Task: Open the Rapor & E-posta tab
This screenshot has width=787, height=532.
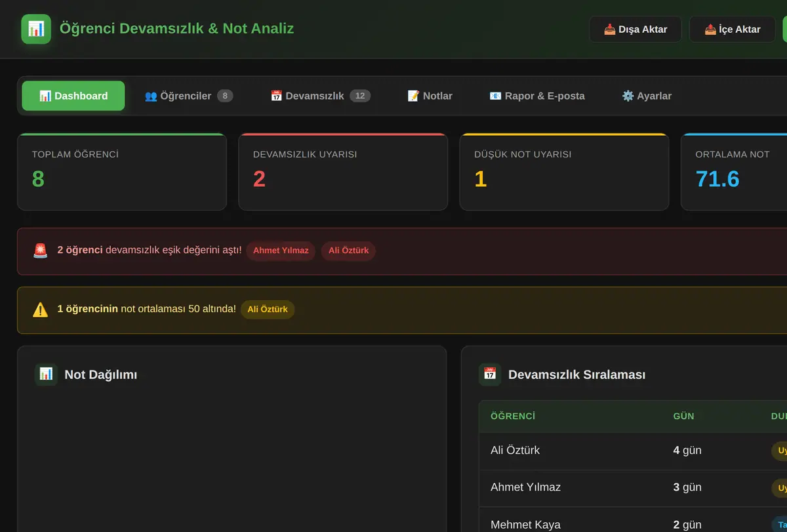Action: (x=537, y=96)
